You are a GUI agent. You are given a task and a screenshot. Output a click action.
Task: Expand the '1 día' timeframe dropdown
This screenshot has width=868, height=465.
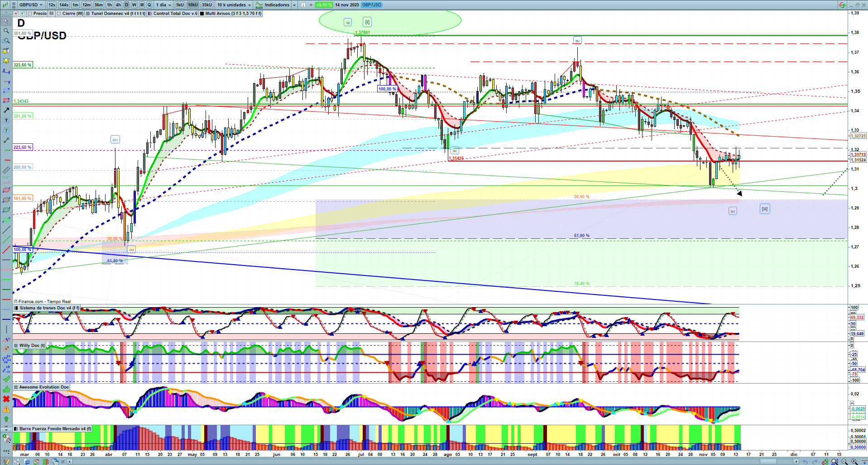click(x=163, y=5)
